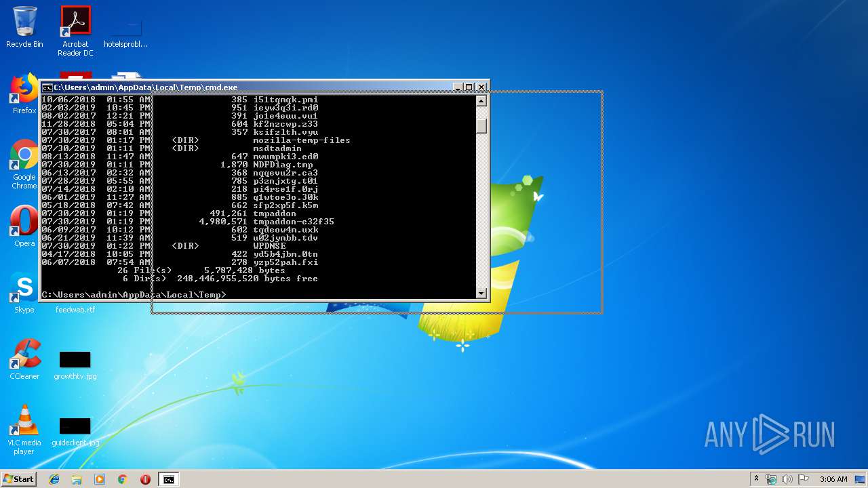Launch Internet Explorer from taskbar
Screen dimensions: 868x488
(54, 479)
